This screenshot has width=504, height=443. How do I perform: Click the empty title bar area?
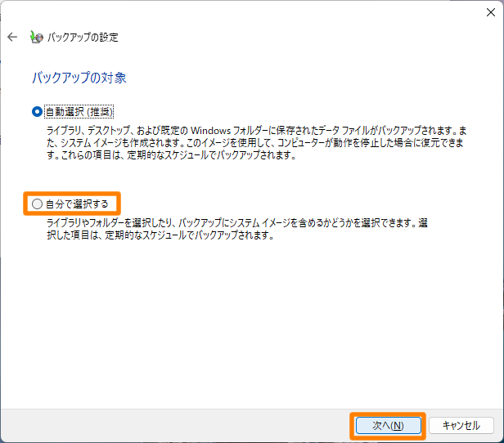click(x=245, y=11)
